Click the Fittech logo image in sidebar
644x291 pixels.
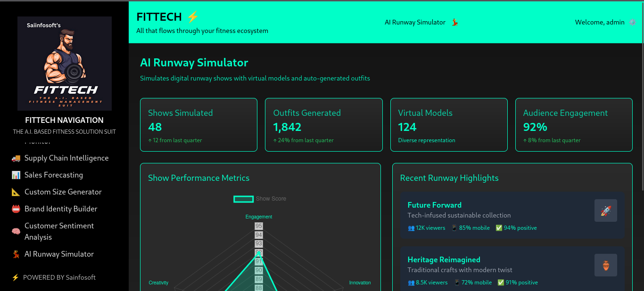(65, 64)
